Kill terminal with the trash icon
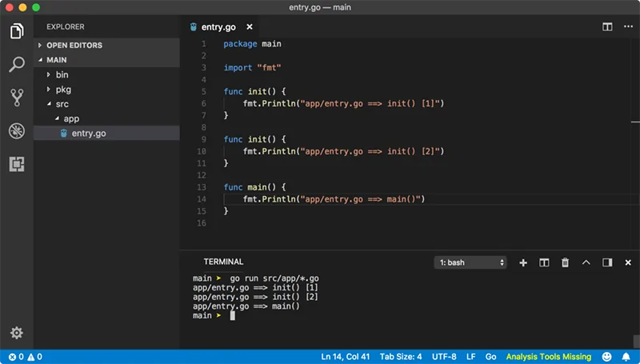640x364 pixels. (565, 262)
